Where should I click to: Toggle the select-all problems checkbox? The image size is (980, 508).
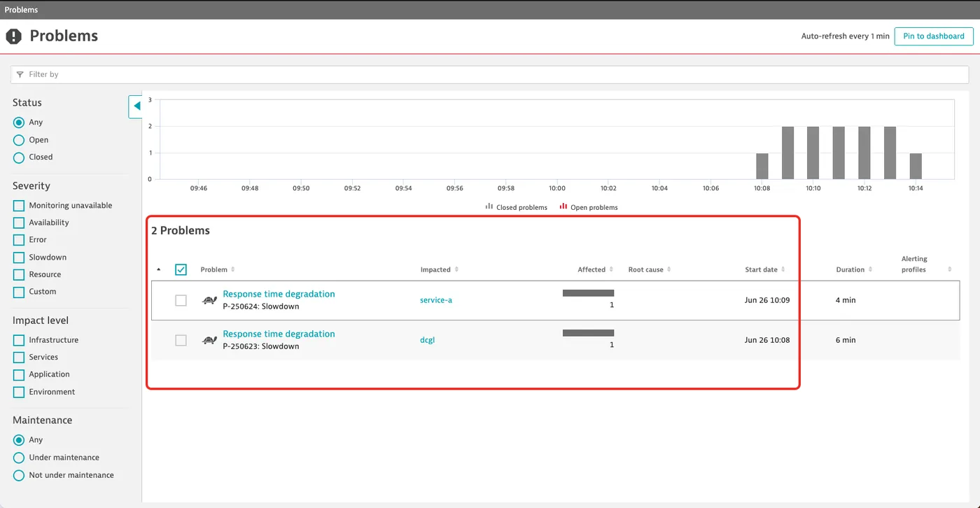(x=181, y=269)
